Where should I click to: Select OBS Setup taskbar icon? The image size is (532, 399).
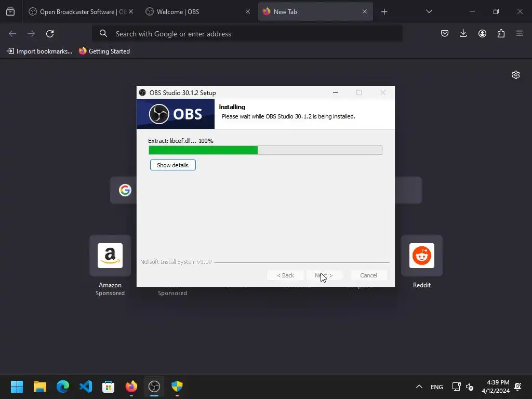point(154,387)
